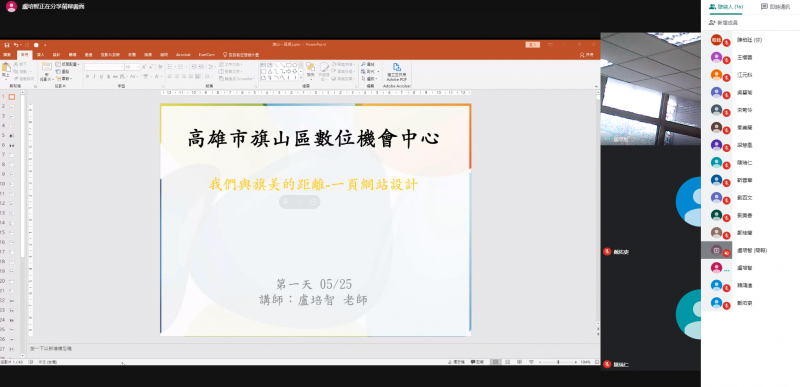Switch to Normal view in status bar
The image size is (800, 387).
tap(495, 362)
